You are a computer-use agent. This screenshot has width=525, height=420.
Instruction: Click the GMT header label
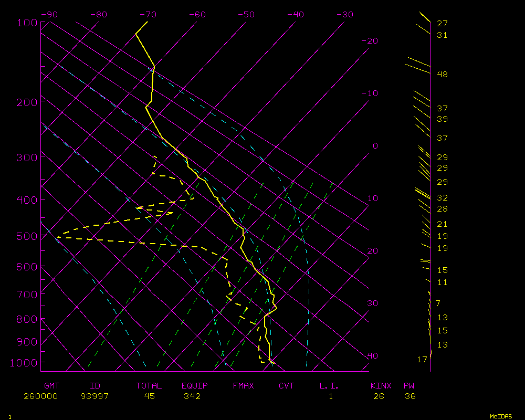click(52, 386)
